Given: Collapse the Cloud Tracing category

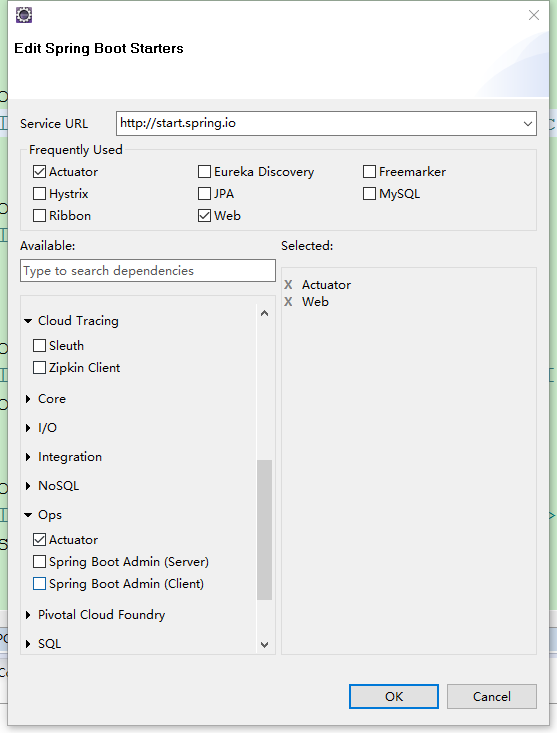Looking at the screenshot, I should point(28,321).
